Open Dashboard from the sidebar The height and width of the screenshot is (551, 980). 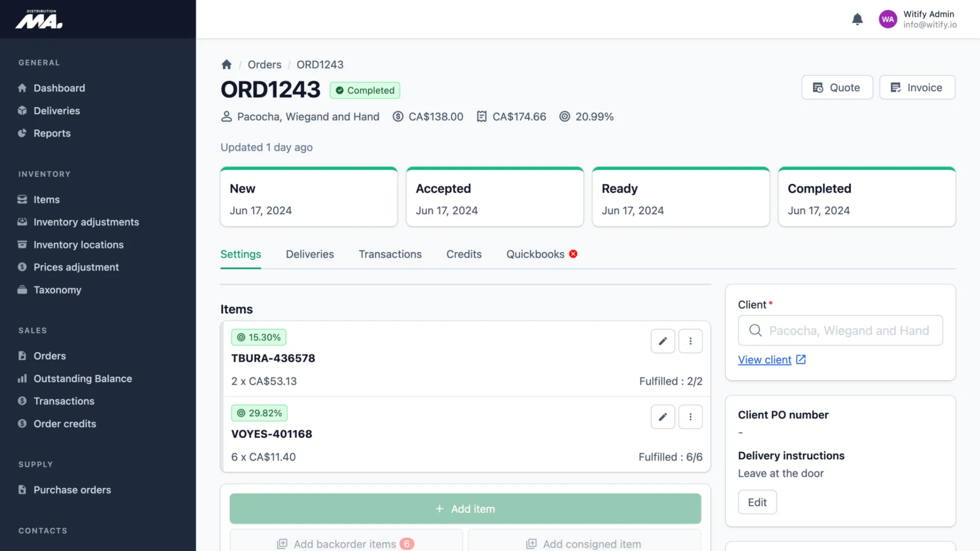pyautogui.click(x=59, y=88)
